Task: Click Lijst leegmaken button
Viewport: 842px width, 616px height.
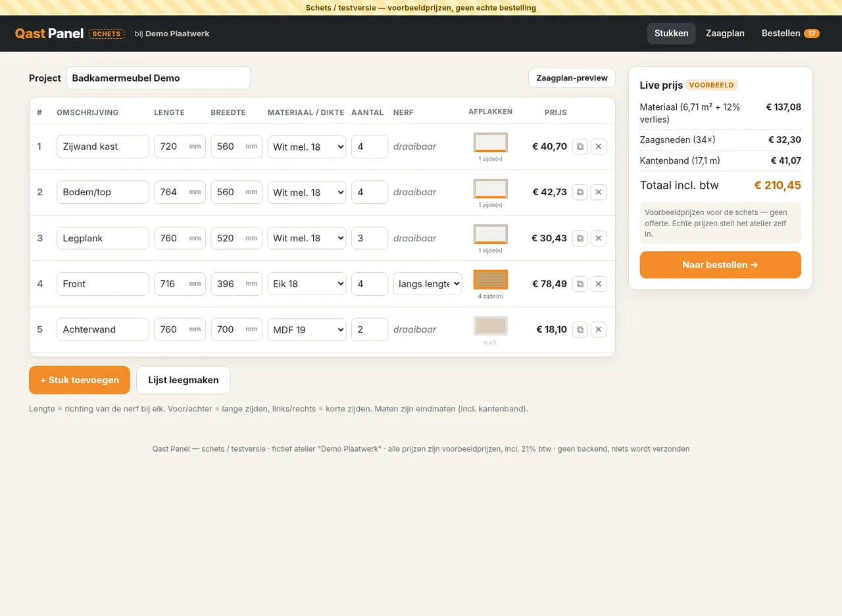Action: tap(183, 380)
